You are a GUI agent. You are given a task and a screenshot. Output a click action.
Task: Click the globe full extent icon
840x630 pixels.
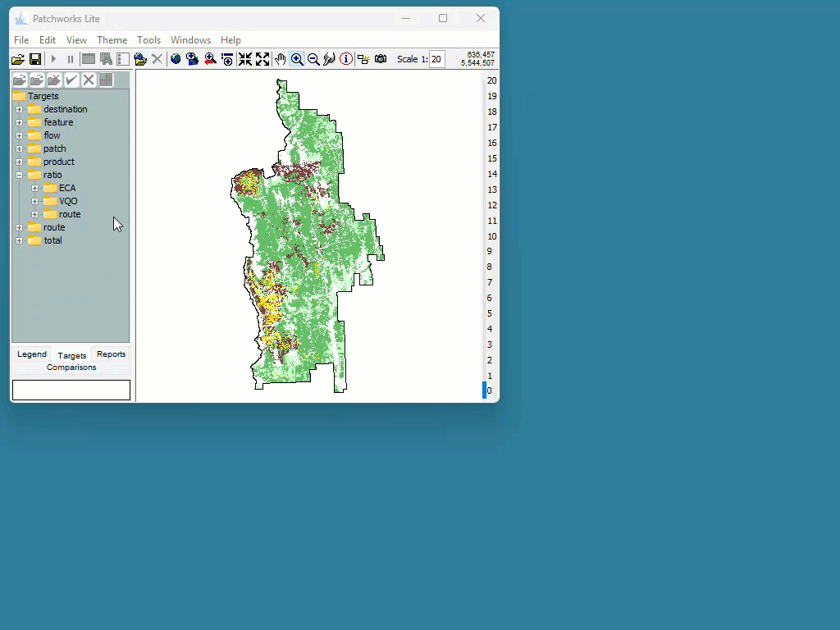click(x=176, y=59)
